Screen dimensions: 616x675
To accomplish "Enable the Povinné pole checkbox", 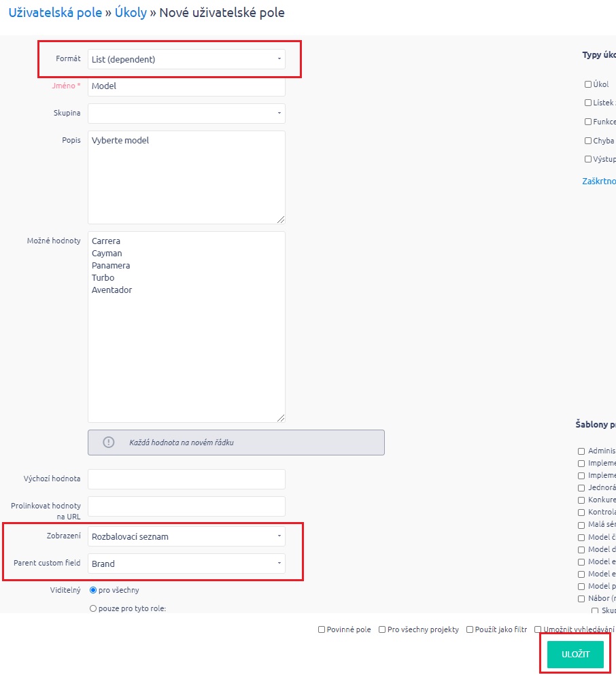I will 322,629.
